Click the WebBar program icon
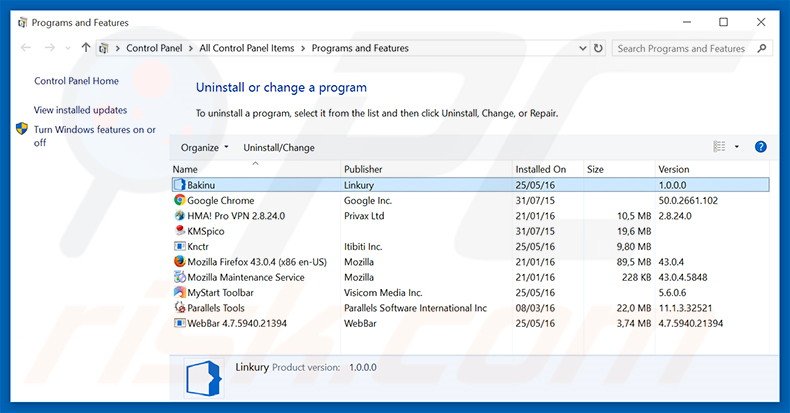Image resolution: width=790 pixels, height=413 pixels. coord(179,323)
